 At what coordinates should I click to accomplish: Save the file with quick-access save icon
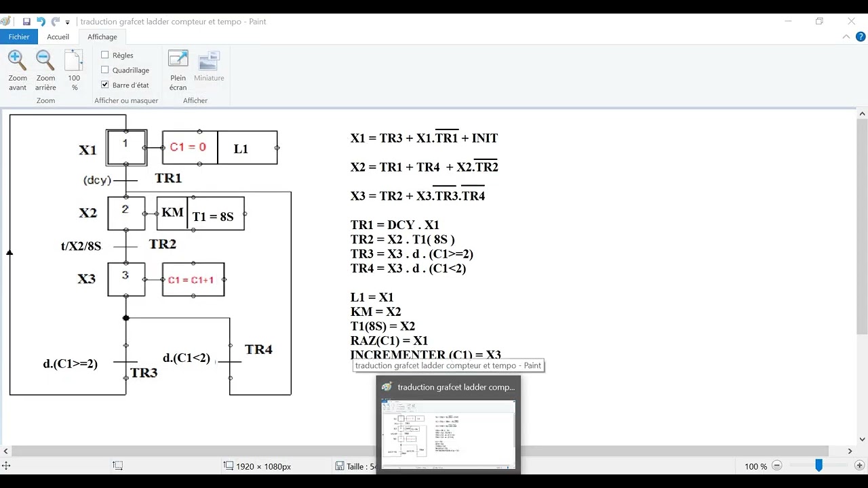coord(26,22)
